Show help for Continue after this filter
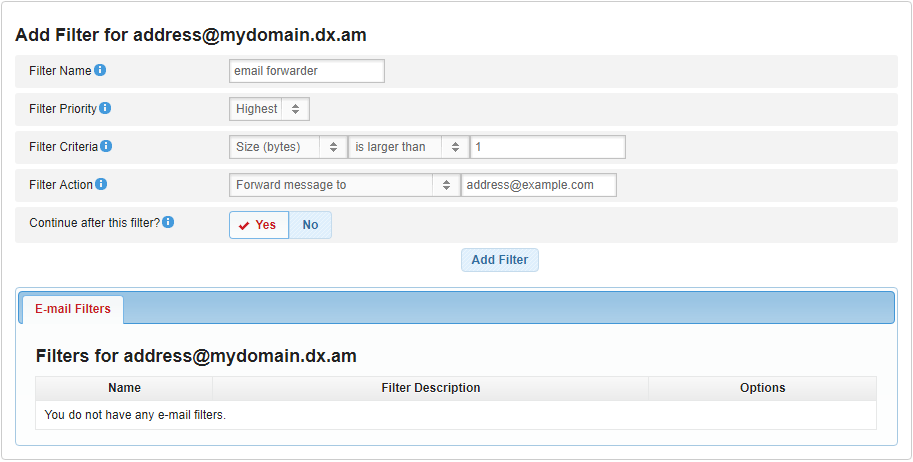 coord(168,222)
